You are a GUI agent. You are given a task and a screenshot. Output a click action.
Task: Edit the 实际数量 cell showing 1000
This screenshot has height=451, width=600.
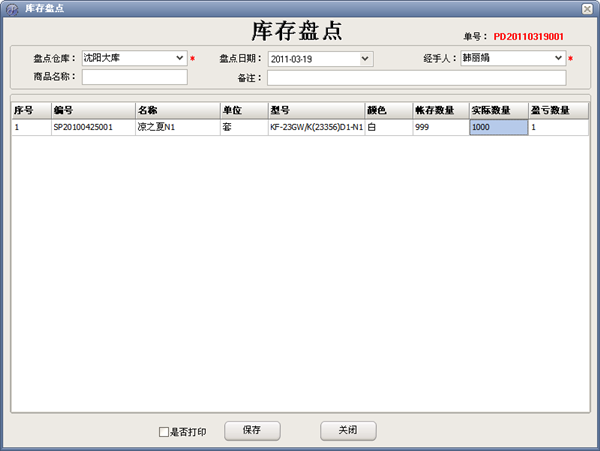[x=497, y=128]
